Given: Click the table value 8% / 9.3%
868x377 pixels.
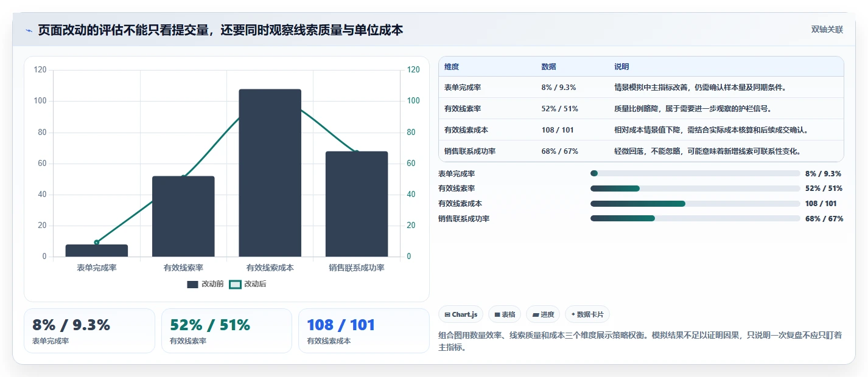Looking at the screenshot, I should point(558,88).
